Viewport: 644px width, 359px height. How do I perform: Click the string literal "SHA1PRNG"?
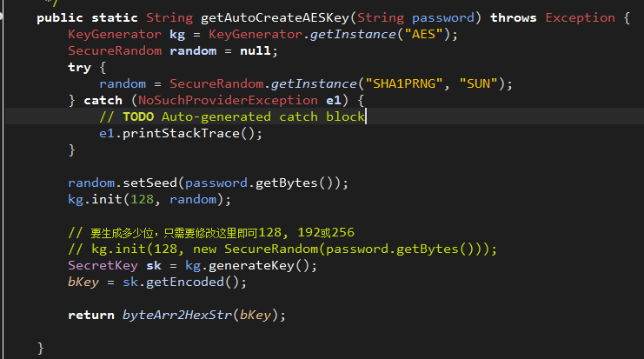click(x=404, y=83)
